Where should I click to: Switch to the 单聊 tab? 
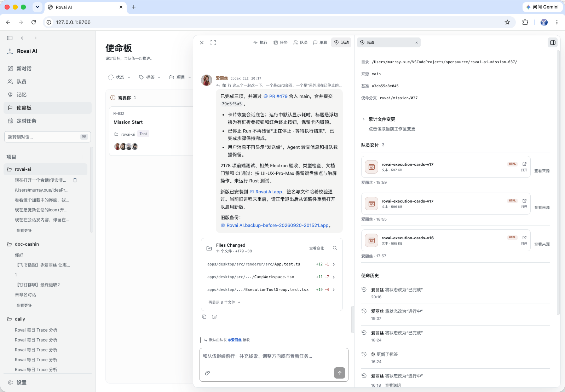pyautogui.click(x=320, y=42)
